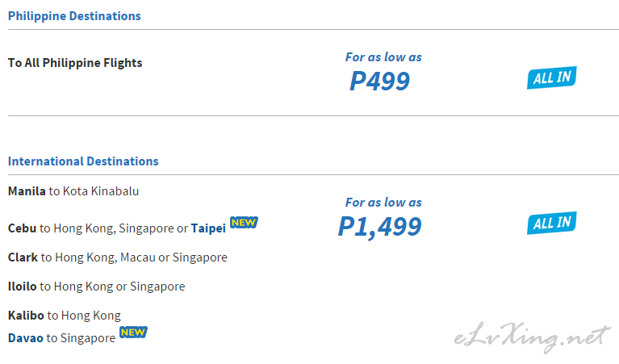Image resolution: width=619 pixels, height=364 pixels.
Task: Click the eLvXing.net watermark
Action: point(532,337)
